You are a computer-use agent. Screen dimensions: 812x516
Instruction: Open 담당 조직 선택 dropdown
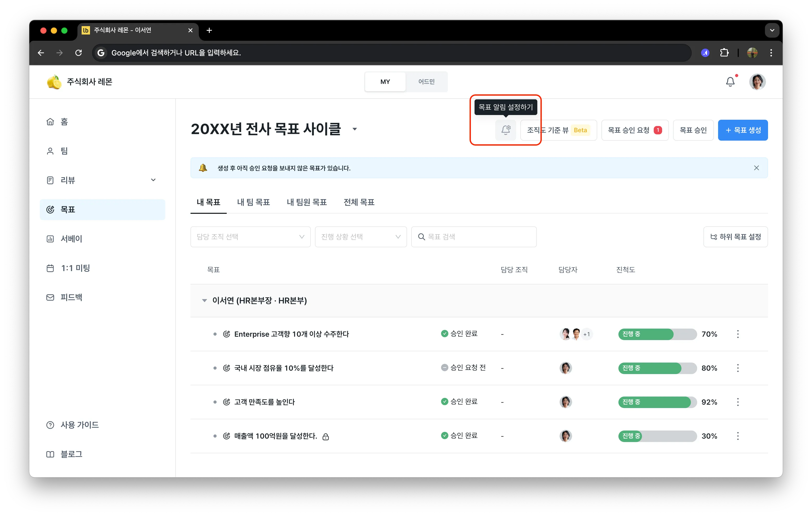click(x=250, y=237)
